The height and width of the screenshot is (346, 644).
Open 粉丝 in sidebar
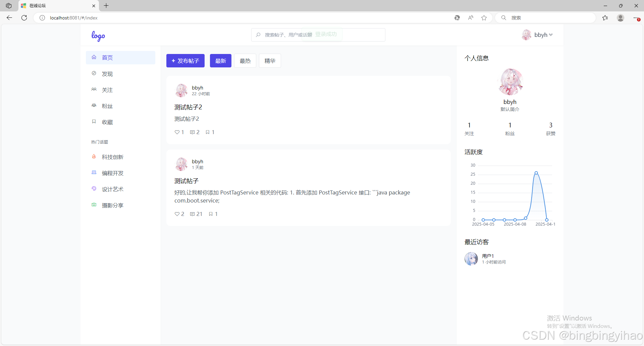coord(120,106)
